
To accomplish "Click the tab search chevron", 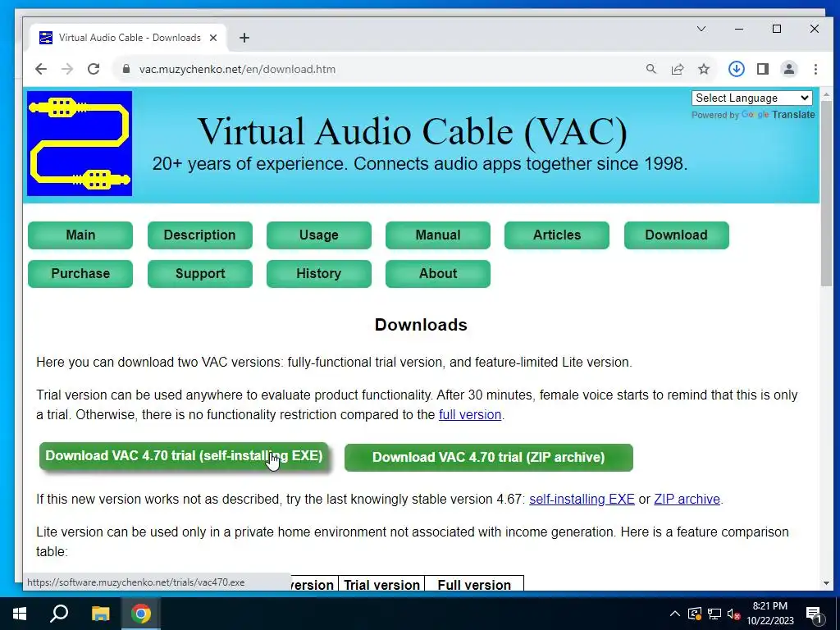I will coord(701,29).
